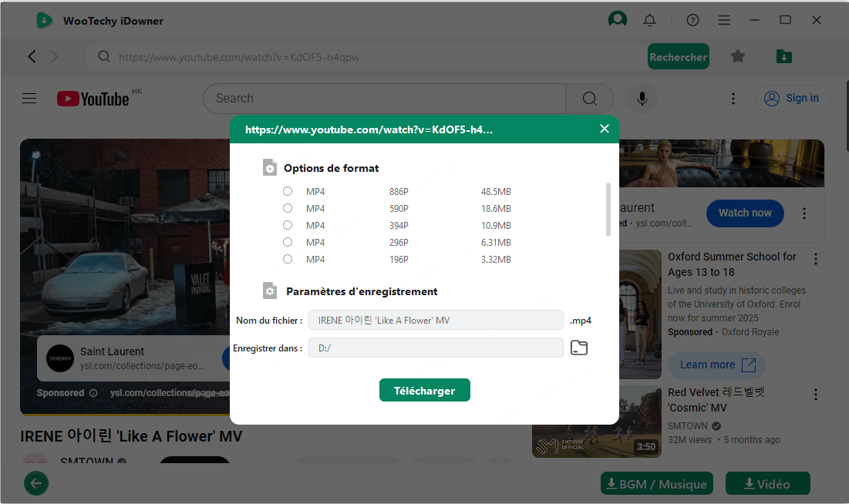The image size is (849, 504).
Task: Close the format options dialog
Action: (605, 129)
